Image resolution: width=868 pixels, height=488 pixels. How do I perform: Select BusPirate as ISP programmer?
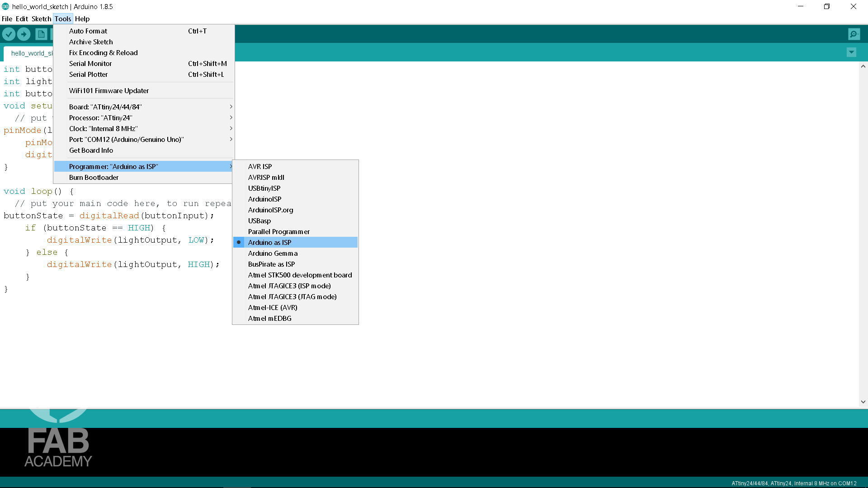295,264
